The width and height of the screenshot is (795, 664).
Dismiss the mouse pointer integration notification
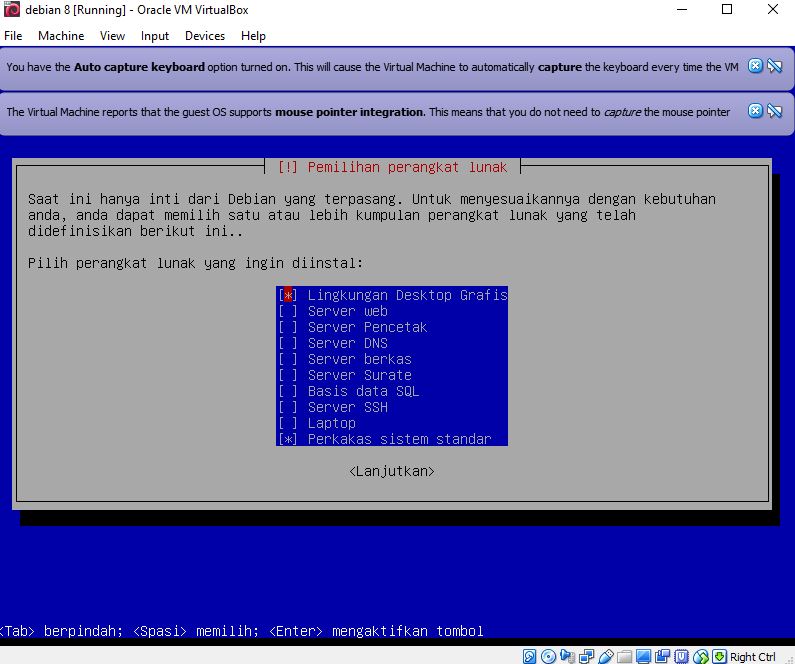pyautogui.click(x=755, y=110)
